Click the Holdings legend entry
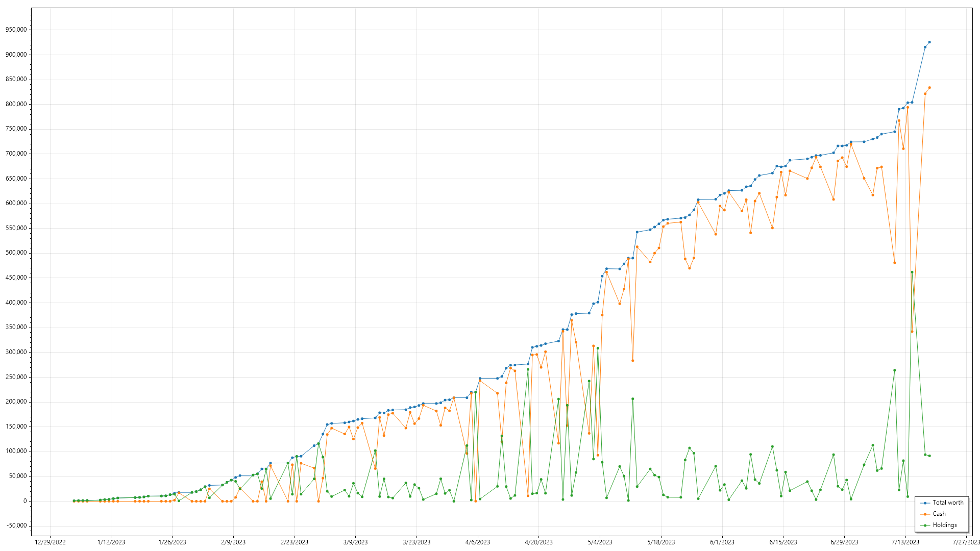 click(x=944, y=525)
